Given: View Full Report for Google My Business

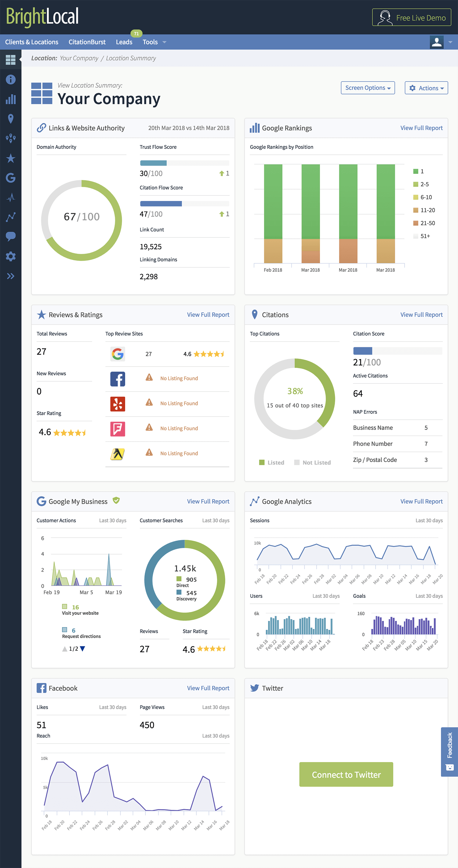Looking at the screenshot, I should coord(208,501).
